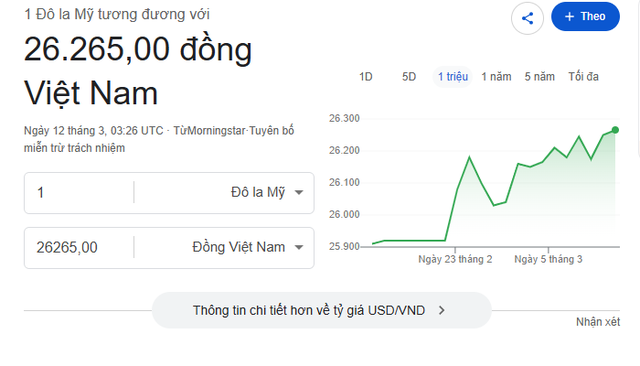Click the Ngày 5 tháng 3 axis label

tap(548, 259)
